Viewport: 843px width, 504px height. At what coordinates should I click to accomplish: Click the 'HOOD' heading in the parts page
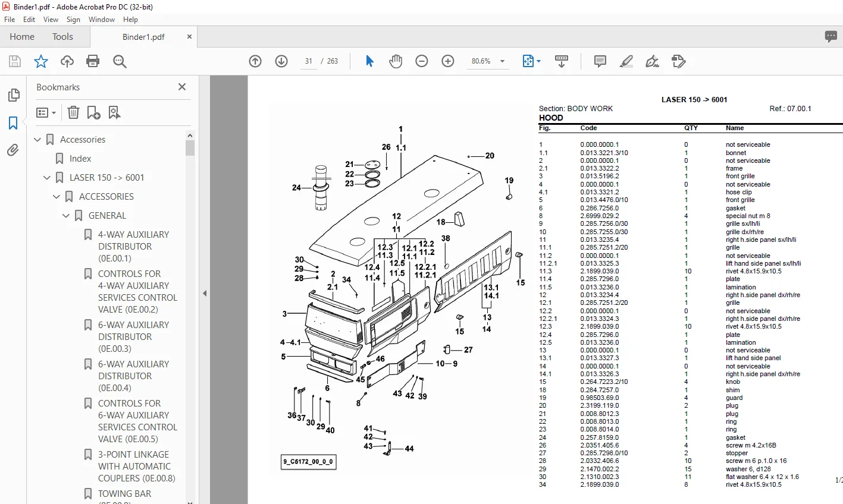click(x=551, y=118)
